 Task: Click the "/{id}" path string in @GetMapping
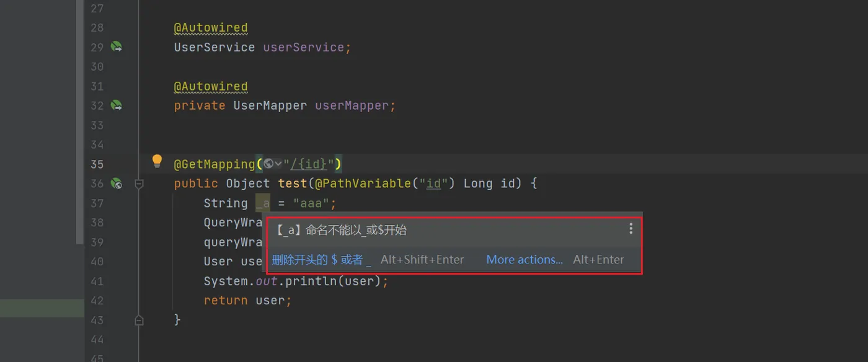pyautogui.click(x=309, y=164)
